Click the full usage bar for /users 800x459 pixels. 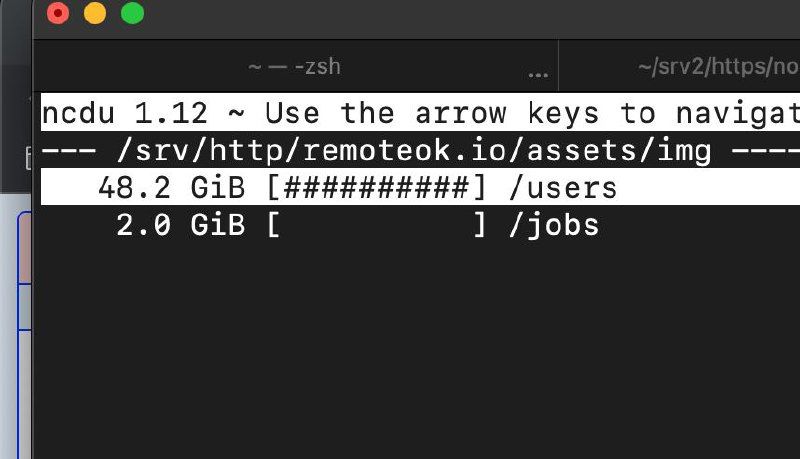pyautogui.click(x=377, y=187)
